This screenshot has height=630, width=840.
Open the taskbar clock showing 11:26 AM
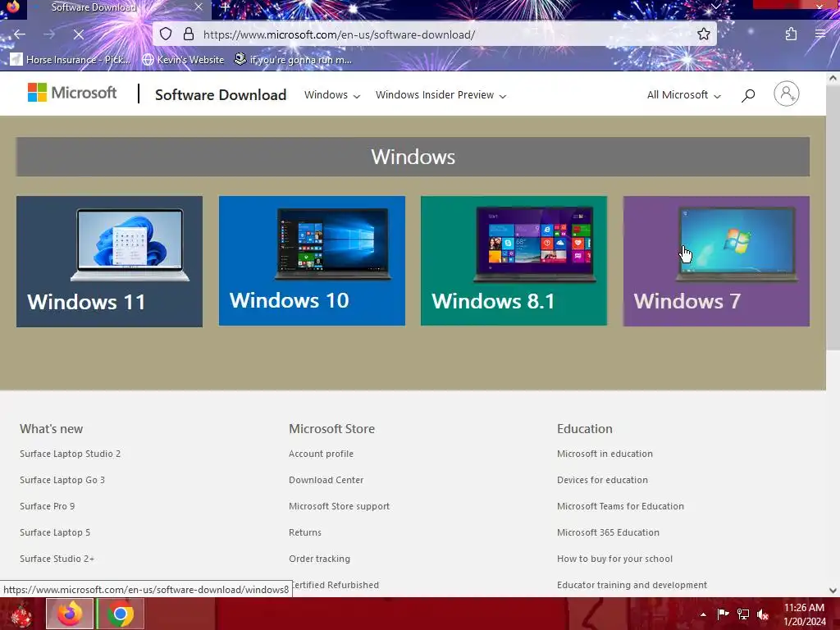[805, 614]
